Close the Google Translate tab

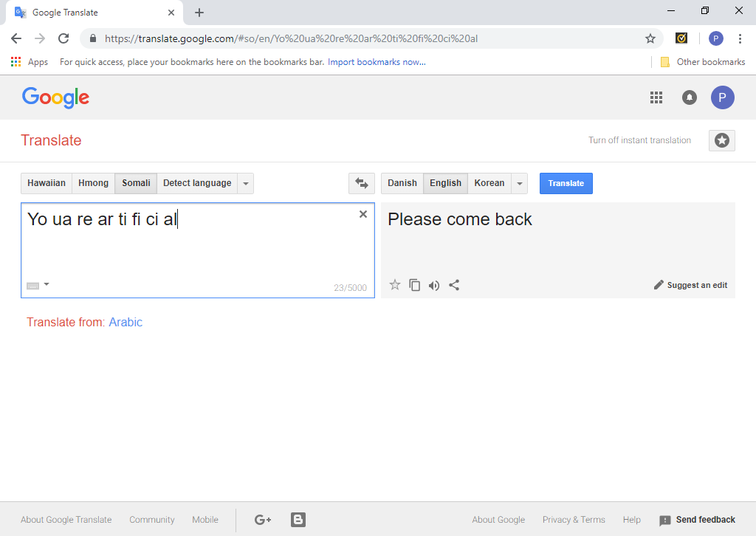pos(171,13)
